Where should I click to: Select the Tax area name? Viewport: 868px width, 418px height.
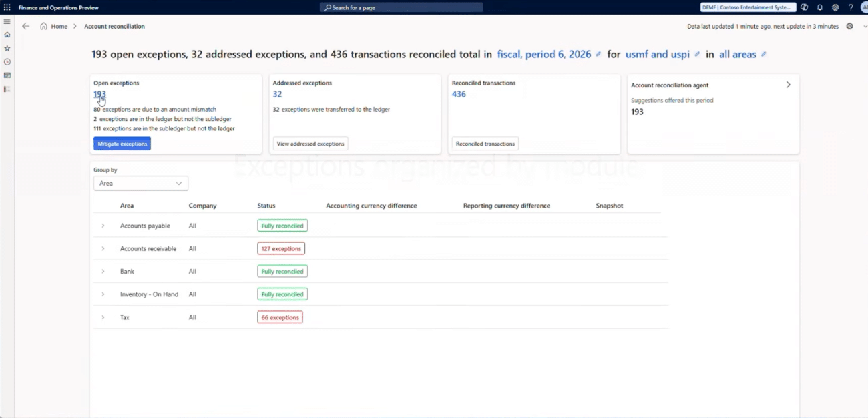125,317
